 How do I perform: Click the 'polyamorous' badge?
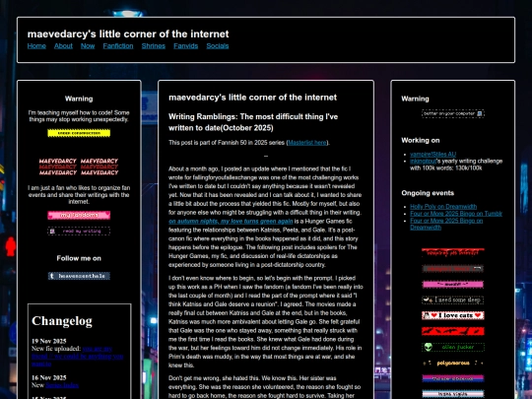point(453,363)
